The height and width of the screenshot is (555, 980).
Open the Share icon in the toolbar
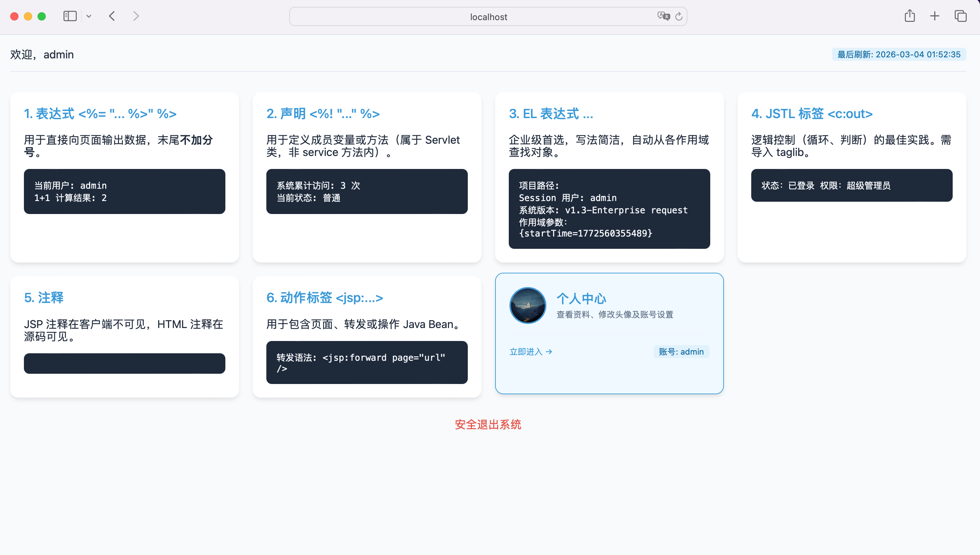[909, 16]
